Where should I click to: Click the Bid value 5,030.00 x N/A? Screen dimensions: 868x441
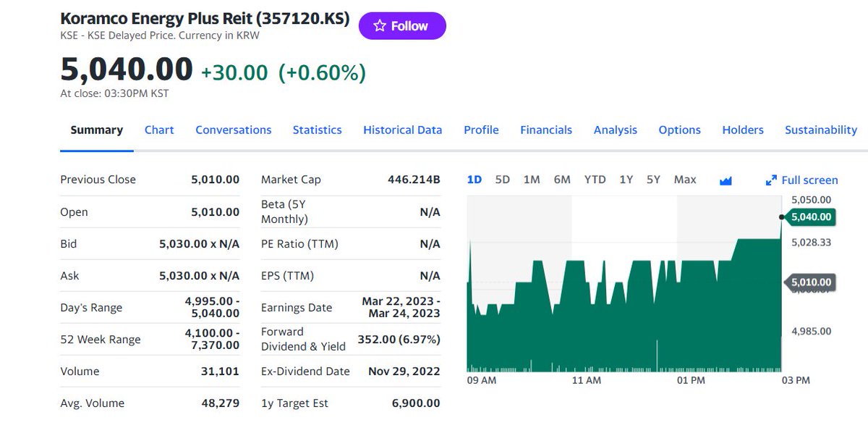tap(199, 244)
